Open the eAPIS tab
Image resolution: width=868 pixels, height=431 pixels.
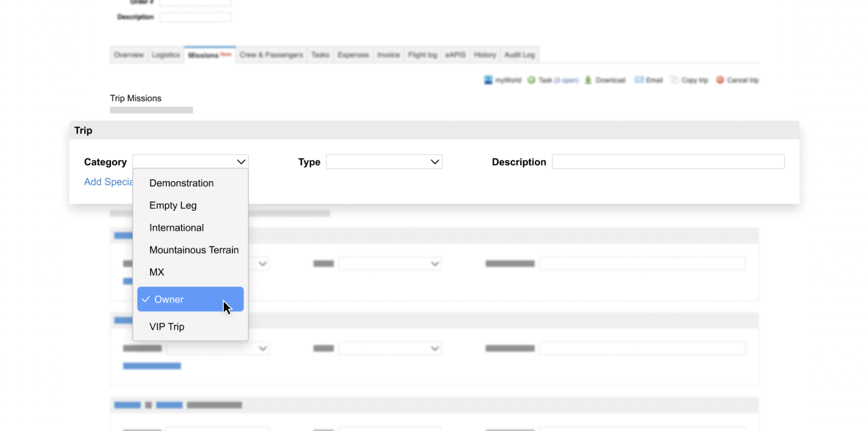click(x=455, y=55)
